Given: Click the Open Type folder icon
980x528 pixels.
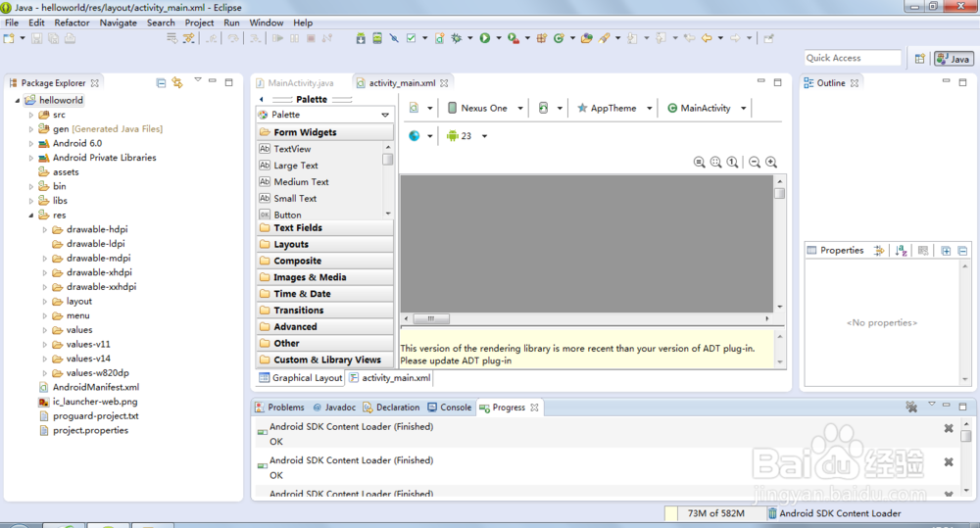Looking at the screenshot, I should (586, 38).
